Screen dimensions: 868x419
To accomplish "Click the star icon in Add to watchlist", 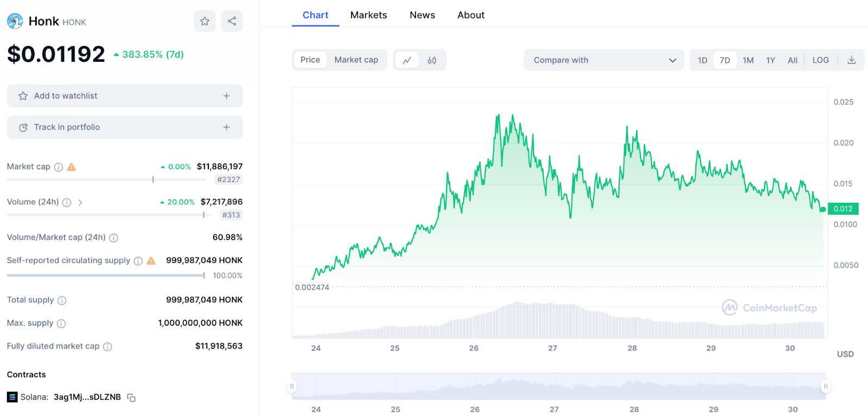I will [23, 96].
